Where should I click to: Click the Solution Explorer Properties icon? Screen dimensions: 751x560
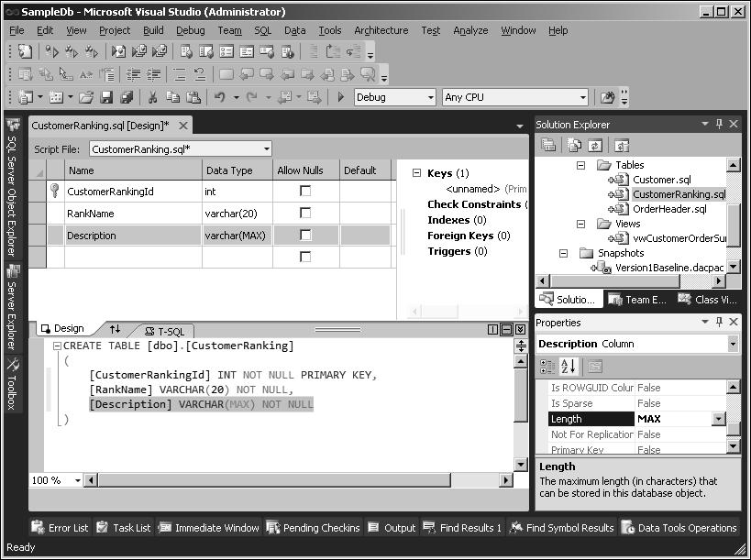[x=548, y=145]
